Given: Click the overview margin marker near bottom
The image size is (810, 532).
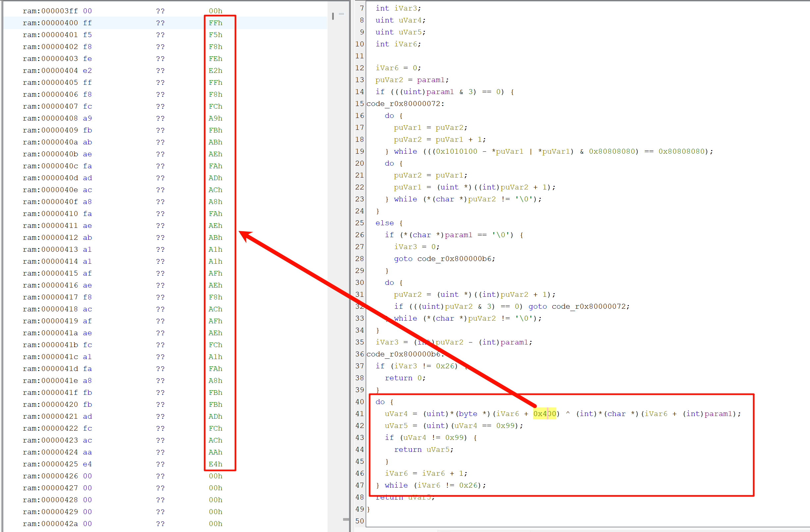Looking at the screenshot, I should point(346,519).
